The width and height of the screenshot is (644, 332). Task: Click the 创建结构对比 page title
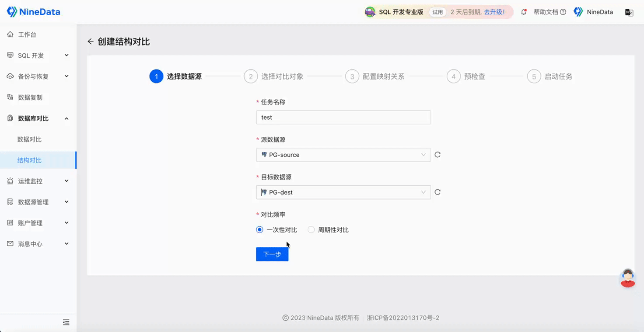(x=124, y=41)
